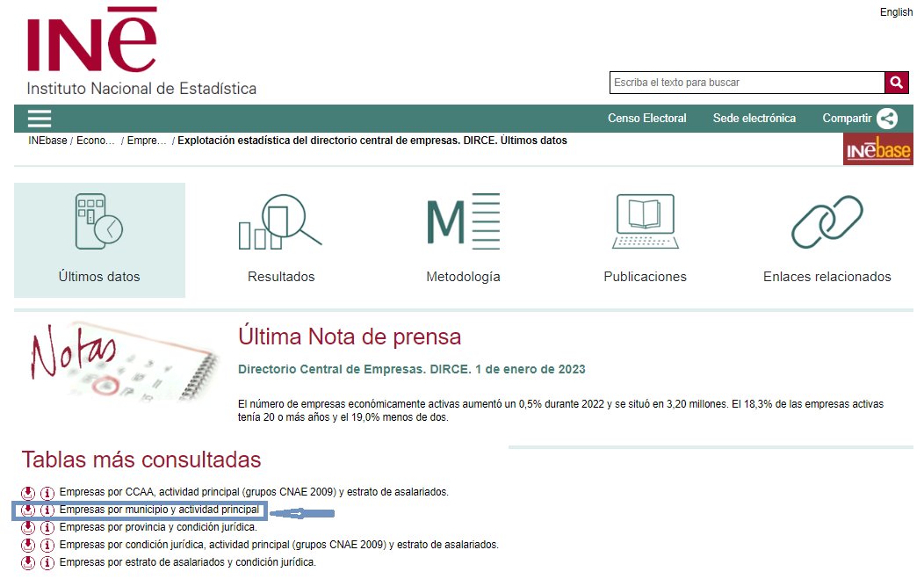Screen dimensions: 924x579
Task: Click the press note summary paragraph
Action: point(560,410)
